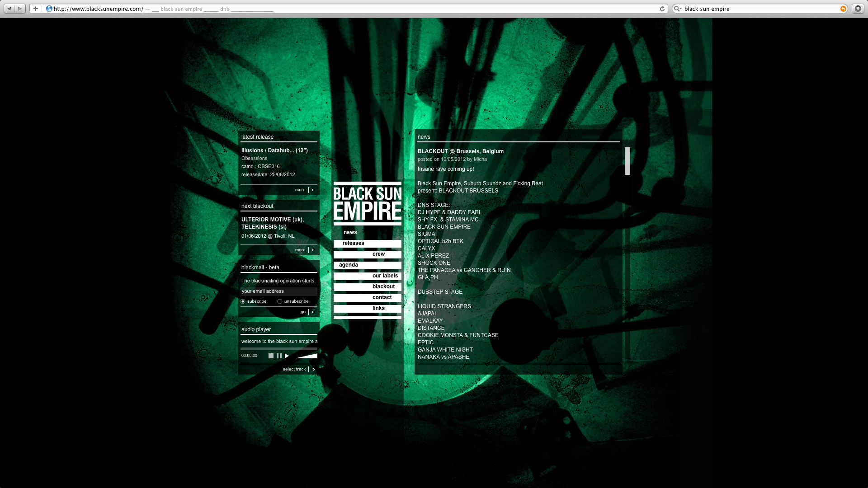
Task: Open the downloads button in the toolbar
Action: 858,9
